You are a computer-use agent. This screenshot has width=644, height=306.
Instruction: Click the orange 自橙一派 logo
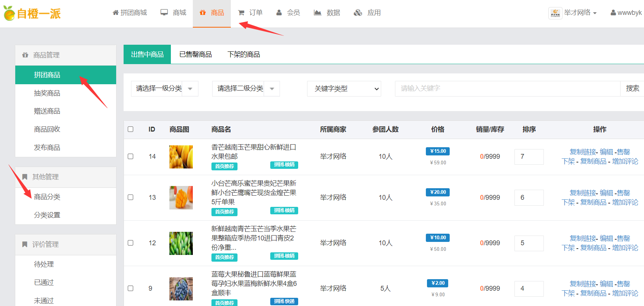[x=32, y=13]
